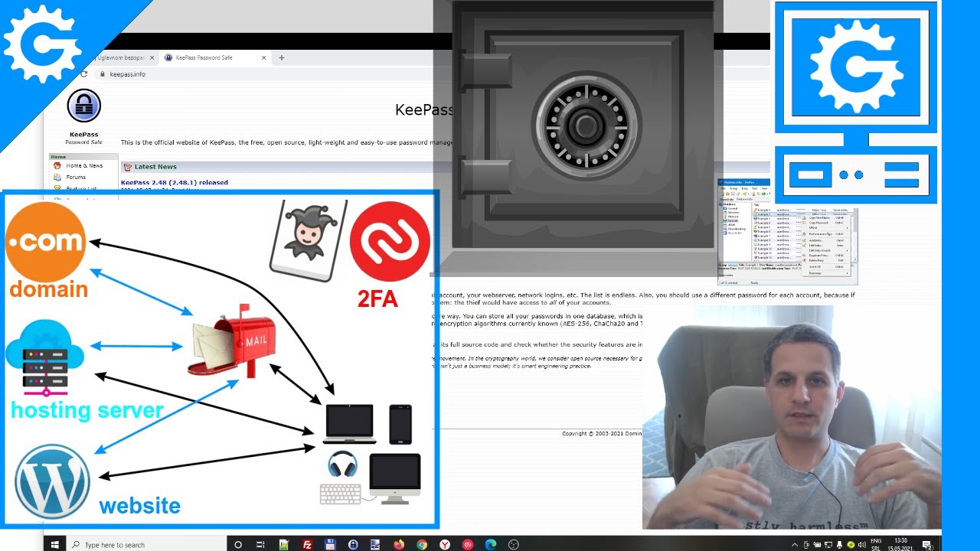Click the Type here to search box

tap(145, 544)
